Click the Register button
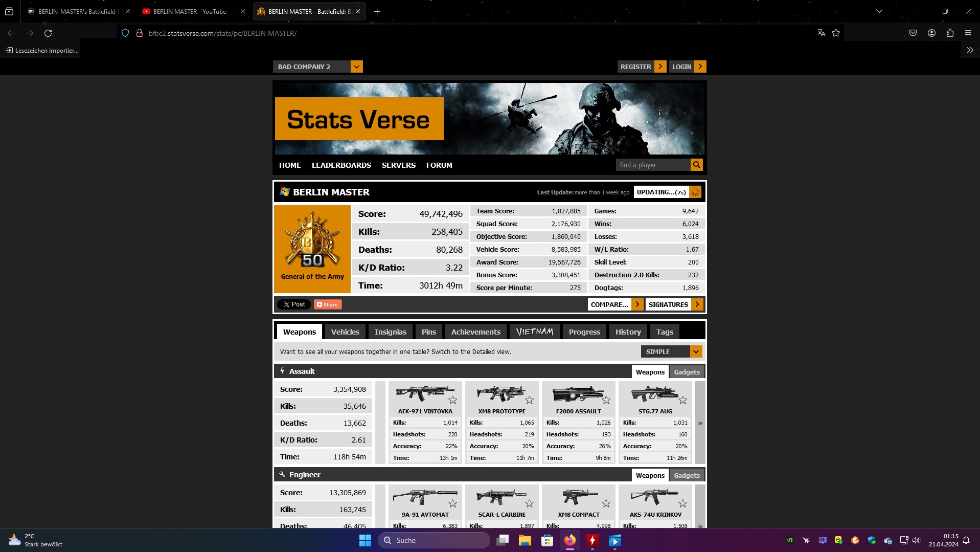 [642, 67]
